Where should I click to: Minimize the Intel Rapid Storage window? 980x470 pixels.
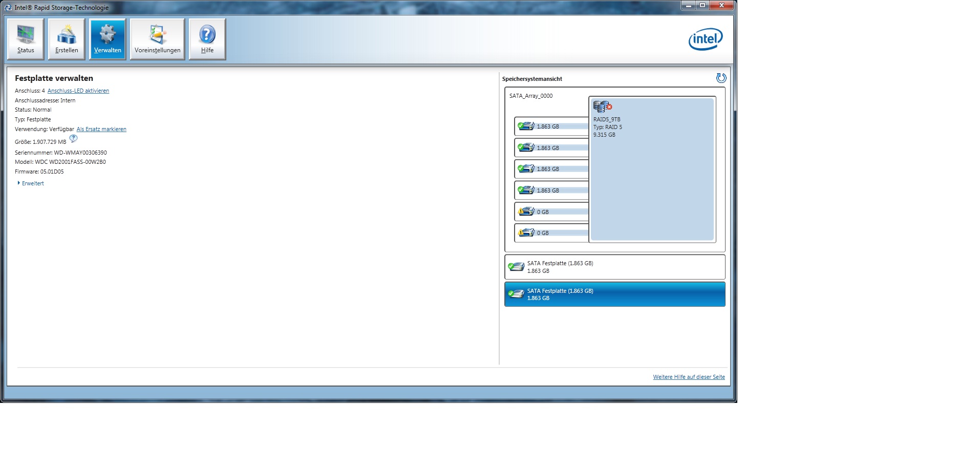689,6
